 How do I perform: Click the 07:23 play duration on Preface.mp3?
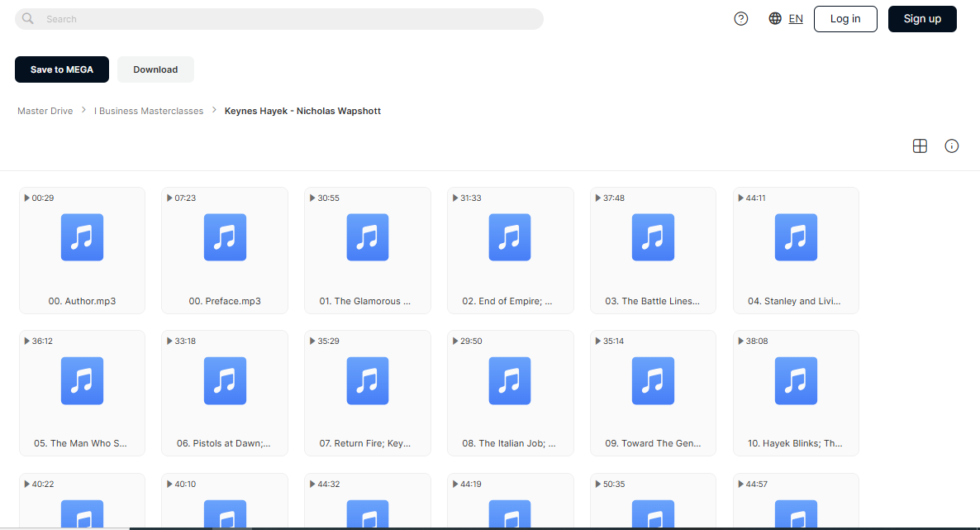[181, 198]
